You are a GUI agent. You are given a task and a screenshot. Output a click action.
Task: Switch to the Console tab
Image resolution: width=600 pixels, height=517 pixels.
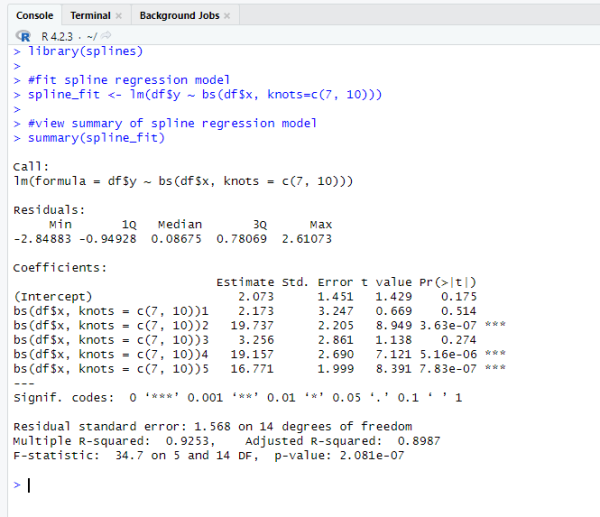coord(34,16)
